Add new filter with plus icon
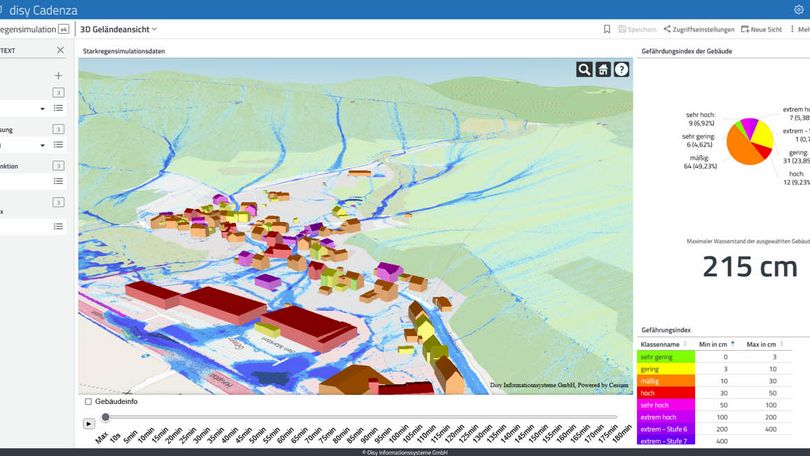810x456 pixels. [58, 76]
